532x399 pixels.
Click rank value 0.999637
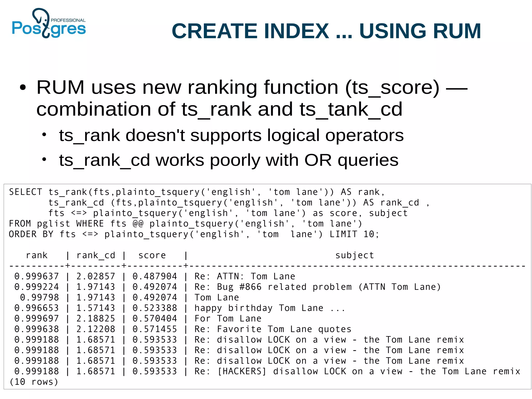point(36,276)
